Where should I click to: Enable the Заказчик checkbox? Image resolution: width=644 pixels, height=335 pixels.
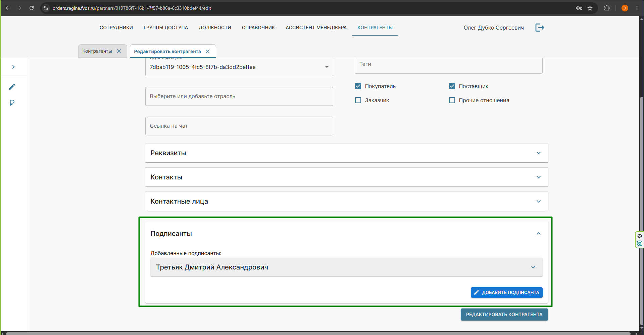point(358,100)
